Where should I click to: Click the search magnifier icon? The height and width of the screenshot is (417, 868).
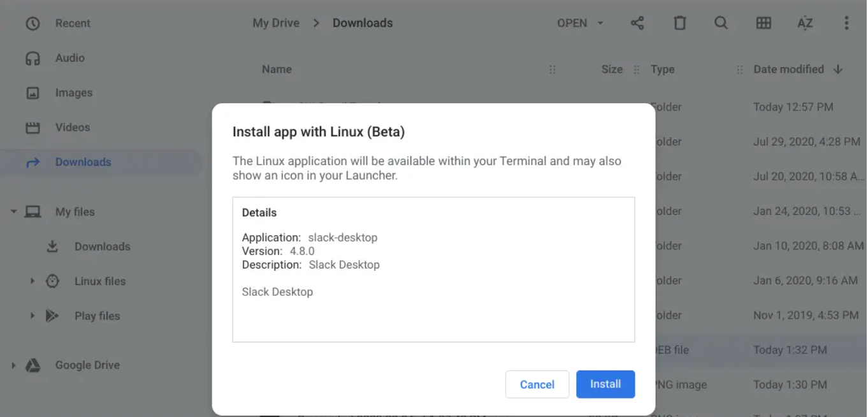click(x=721, y=23)
